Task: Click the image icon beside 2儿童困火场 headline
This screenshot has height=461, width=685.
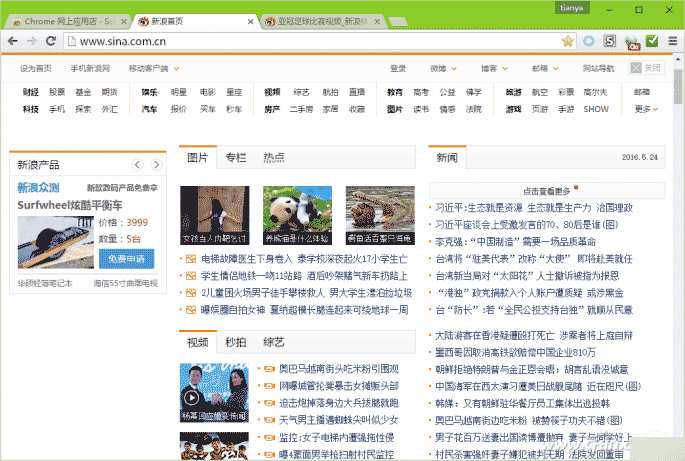Action: tap(191, 293)
